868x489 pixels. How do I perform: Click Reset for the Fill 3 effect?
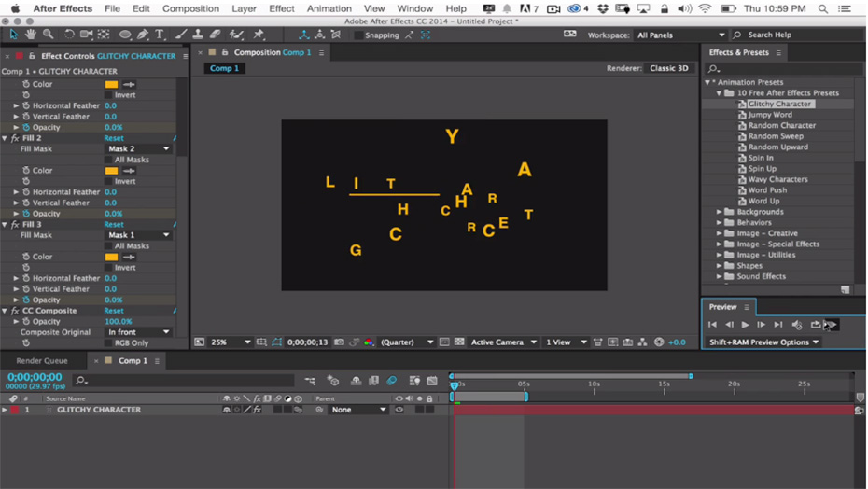114,225
